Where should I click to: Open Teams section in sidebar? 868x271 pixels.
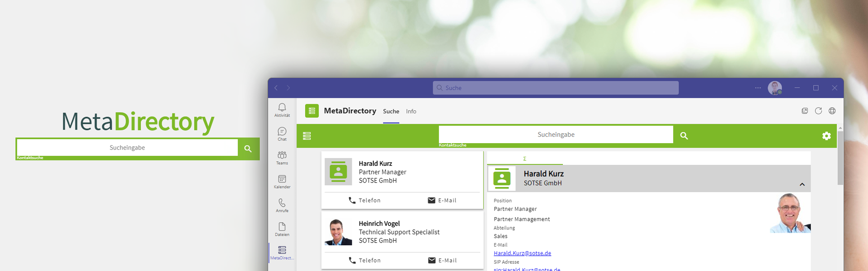(x=282, y=158)
